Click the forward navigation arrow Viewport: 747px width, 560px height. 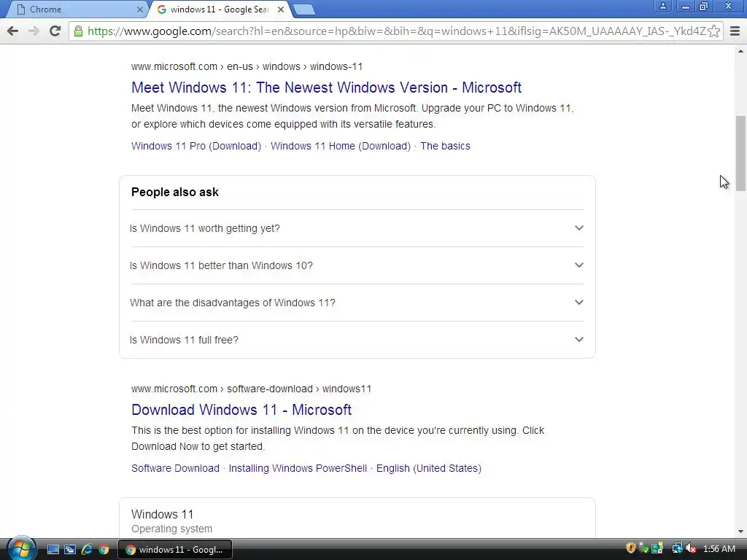click(34, 31)
